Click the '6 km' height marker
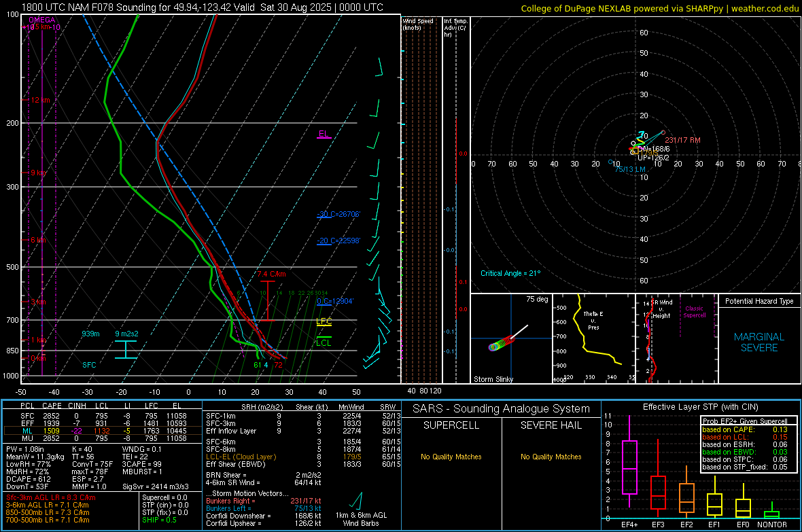The height and width of the screenshot is (532, 802). pos(38,240)
